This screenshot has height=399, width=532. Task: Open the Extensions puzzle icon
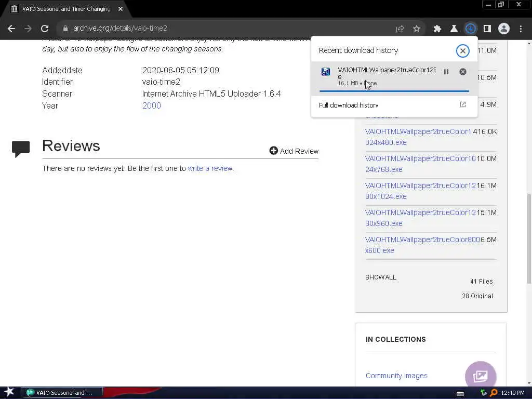point(437,29)
